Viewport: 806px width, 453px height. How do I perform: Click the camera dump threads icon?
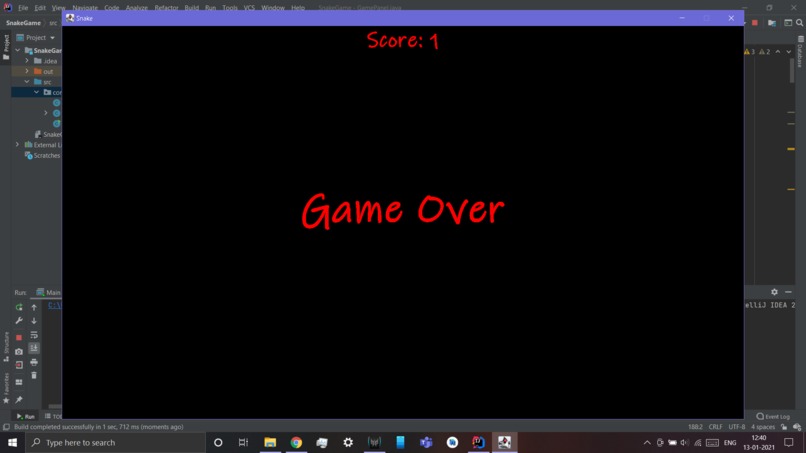tap(19, 352)
